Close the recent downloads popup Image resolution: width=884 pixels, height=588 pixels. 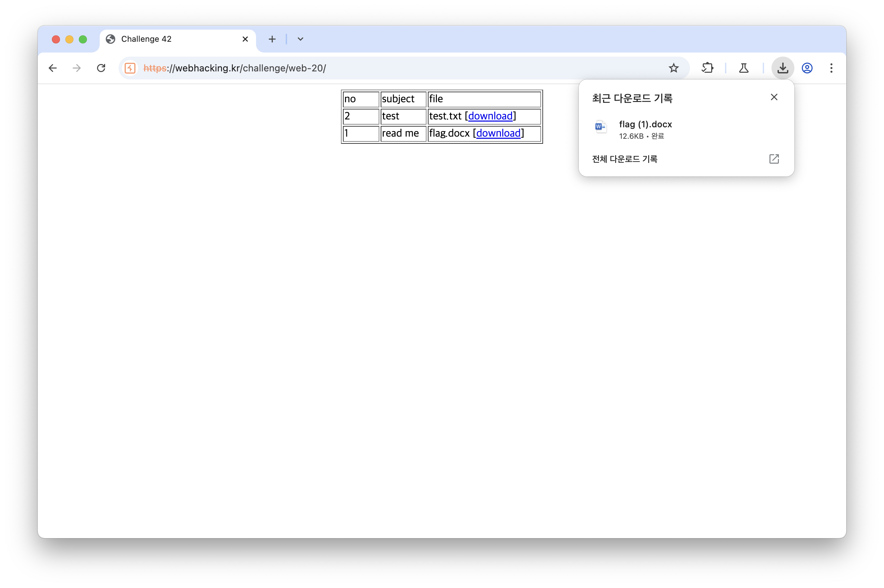(773, 97)
